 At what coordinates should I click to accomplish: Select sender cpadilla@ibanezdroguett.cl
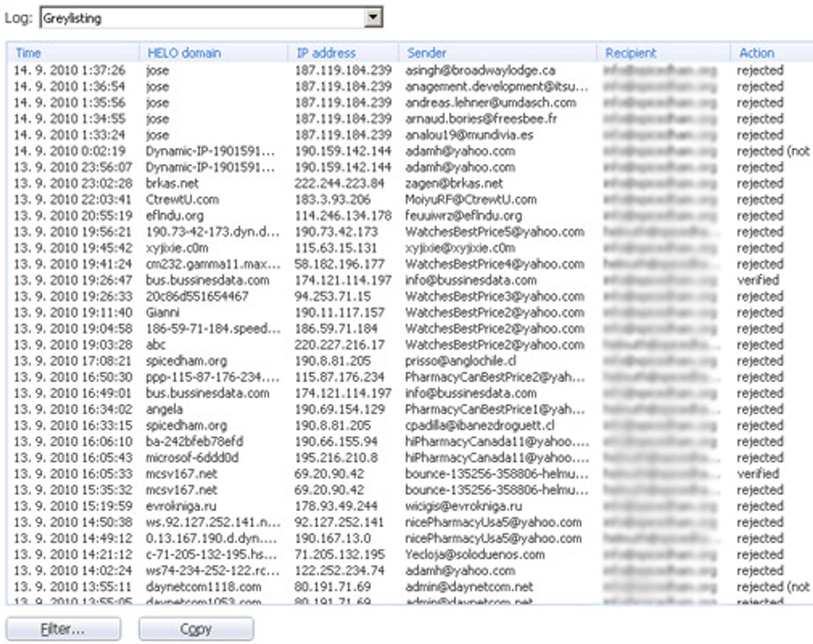(480, 425)
